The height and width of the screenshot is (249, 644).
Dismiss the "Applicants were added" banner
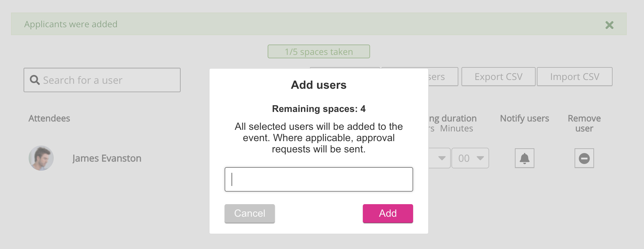(609, 25)
